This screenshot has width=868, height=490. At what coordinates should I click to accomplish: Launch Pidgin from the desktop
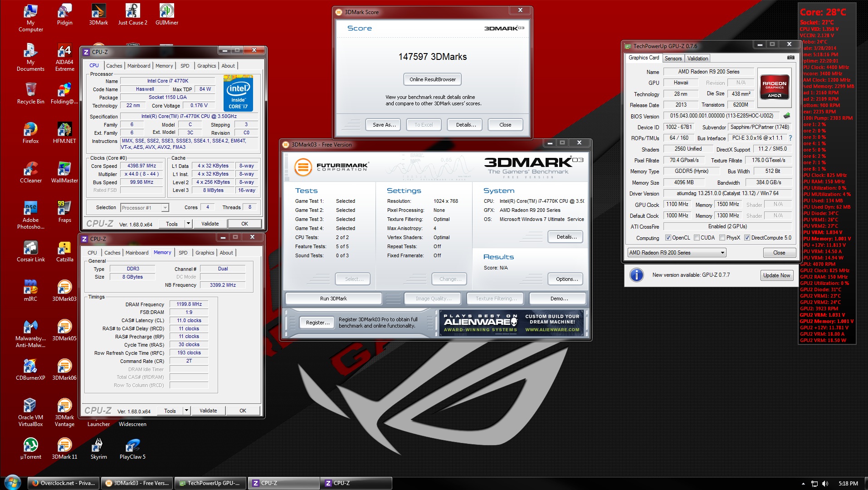click(x=65, y=15)
